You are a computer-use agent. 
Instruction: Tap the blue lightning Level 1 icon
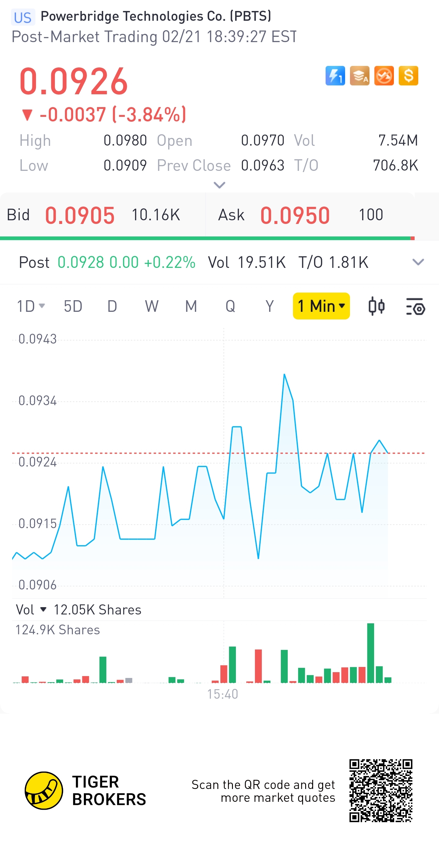[x=335, y=76]
